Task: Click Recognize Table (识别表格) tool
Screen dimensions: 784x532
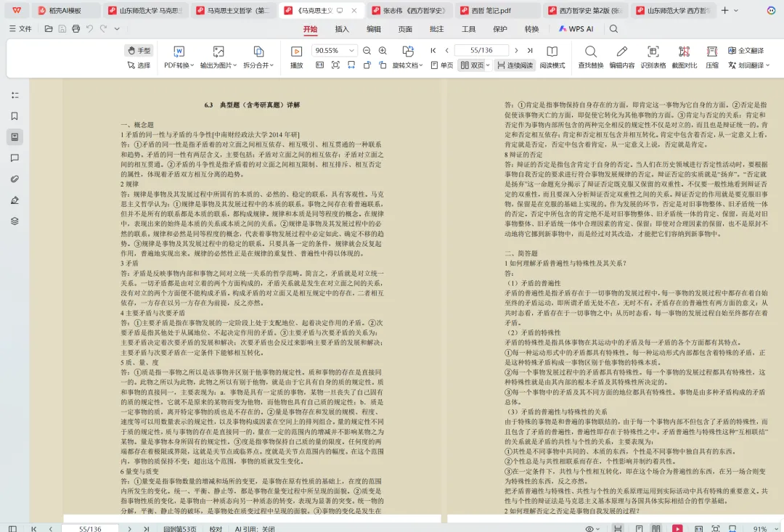Action: click(x=653, y=57)
